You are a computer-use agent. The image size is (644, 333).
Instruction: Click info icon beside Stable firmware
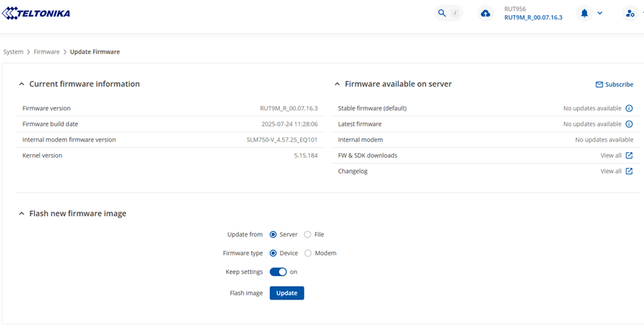pyautogui.click(x=629, y=108)
